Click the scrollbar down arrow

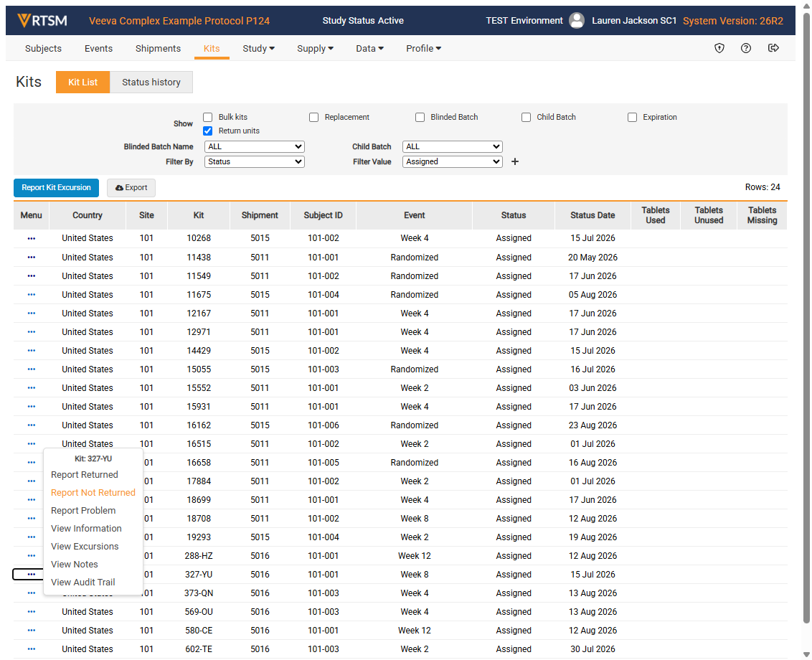click(806, 654)
